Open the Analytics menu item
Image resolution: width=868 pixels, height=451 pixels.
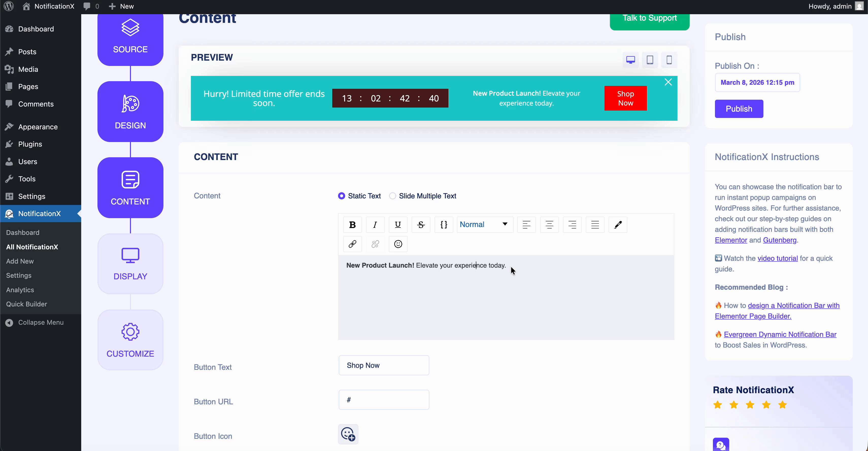click(x=20, y=290)
